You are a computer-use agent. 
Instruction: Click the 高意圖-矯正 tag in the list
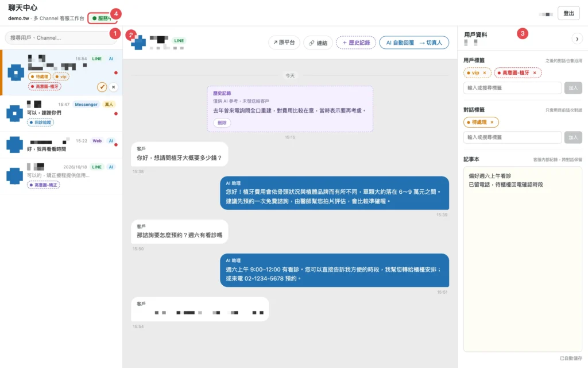[44, 185]
